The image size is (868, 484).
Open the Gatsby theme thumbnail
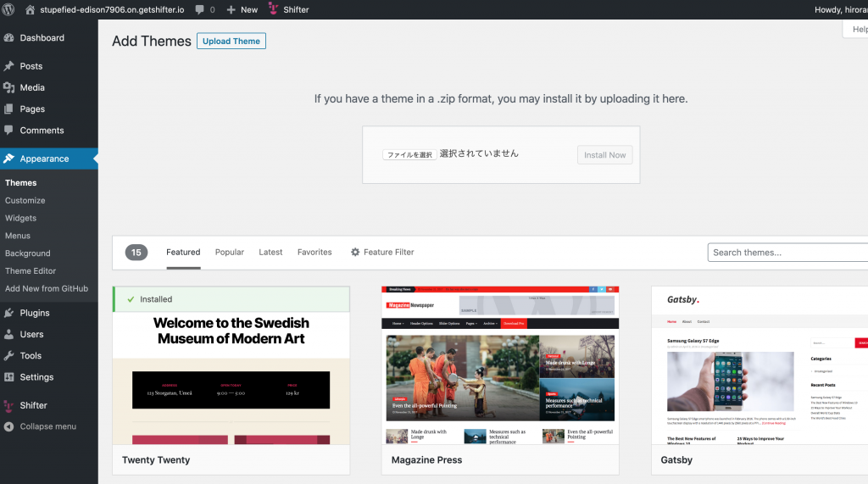point(760,365)
